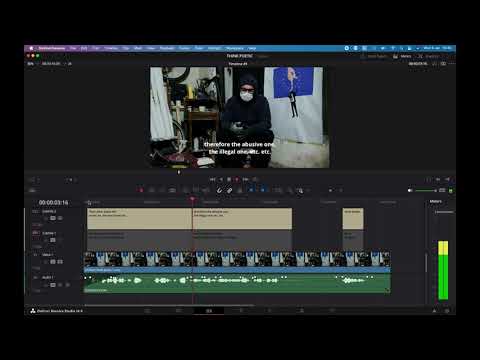This screenshot has height=360, width=480.
Task: Toggle auto-select icon in Video 1 header
Action: pos(53,262)
